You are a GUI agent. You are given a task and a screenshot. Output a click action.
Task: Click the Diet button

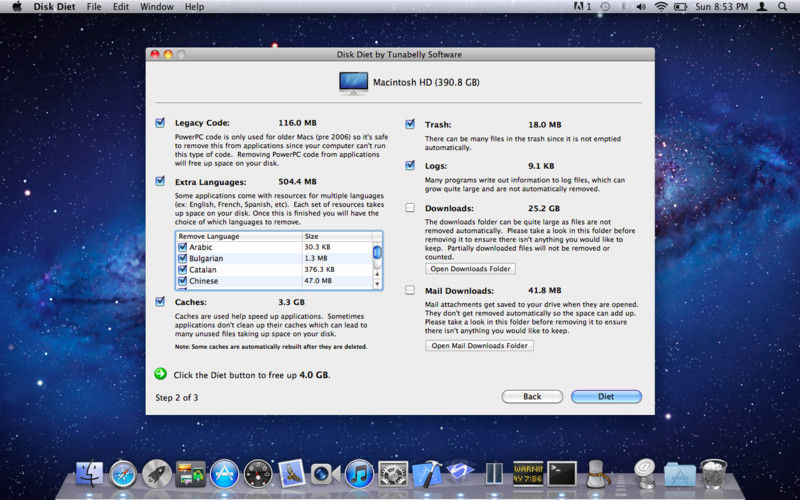606,396
